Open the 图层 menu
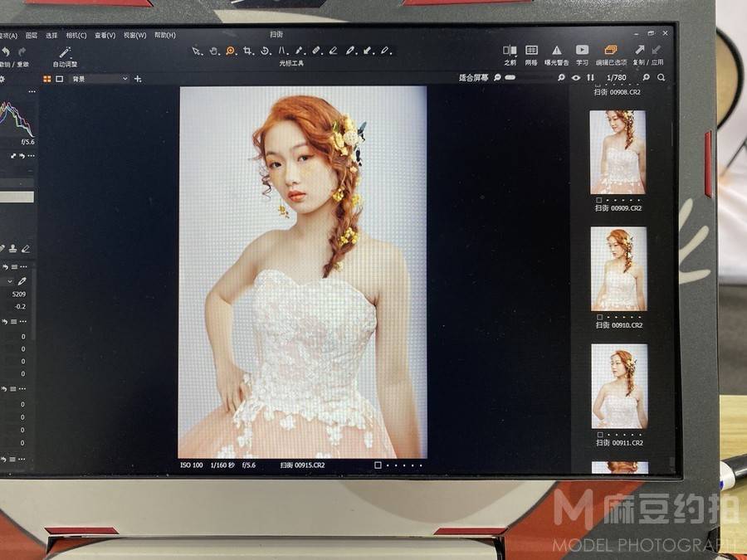747x560 pixels. [32, 36]
